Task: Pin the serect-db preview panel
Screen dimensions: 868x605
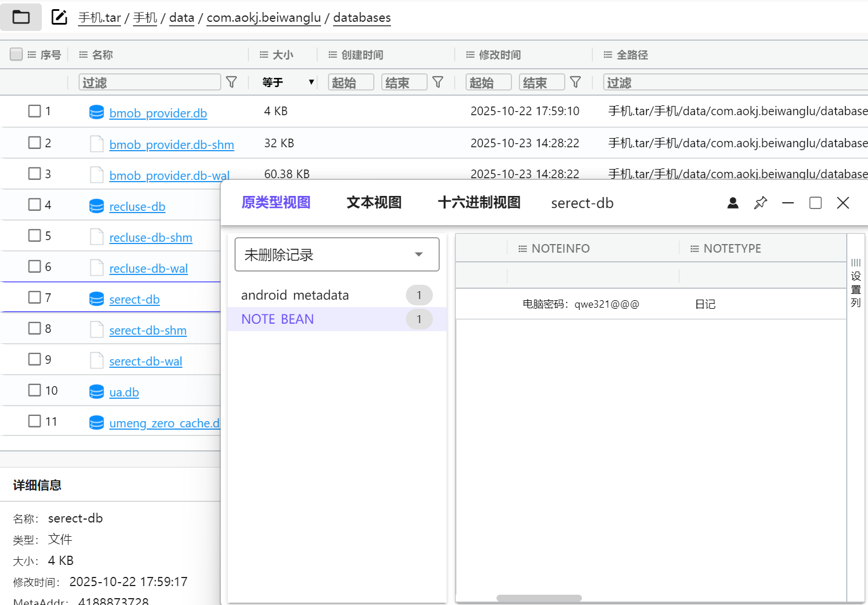Action: pos(760,203)
